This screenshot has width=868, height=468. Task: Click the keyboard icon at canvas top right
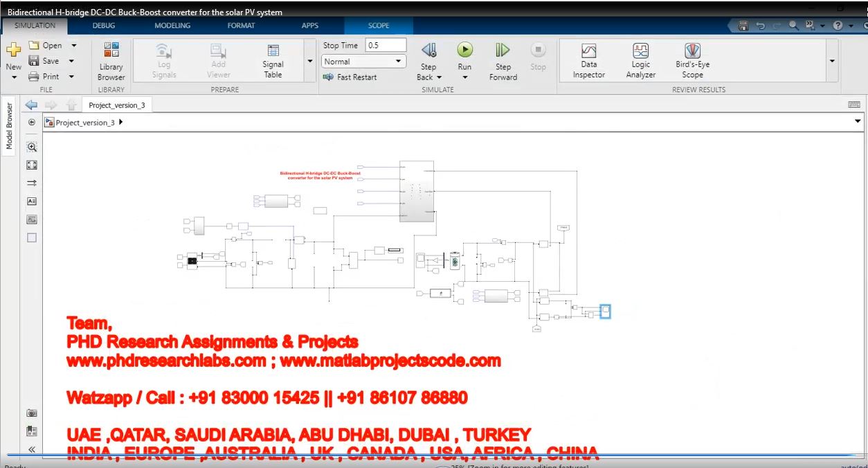(854, 105)
